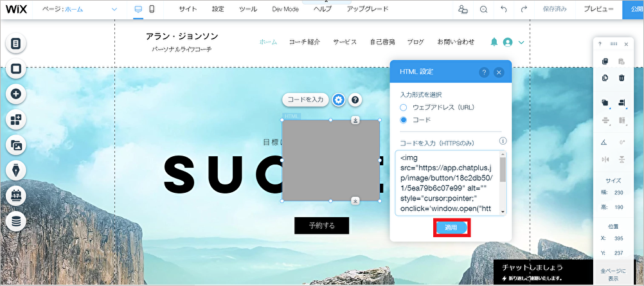Click the Publish button

pyautogui.click(x=633, y=9)
